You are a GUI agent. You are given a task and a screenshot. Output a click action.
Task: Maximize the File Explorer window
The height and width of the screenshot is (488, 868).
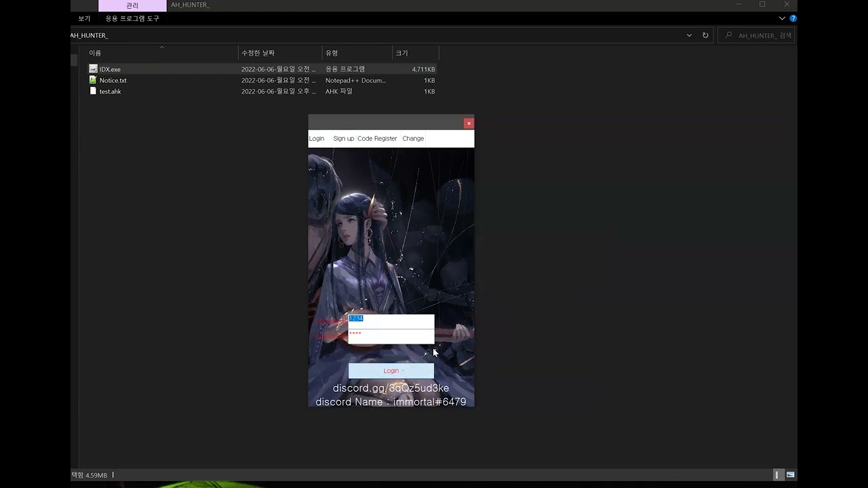762,5
